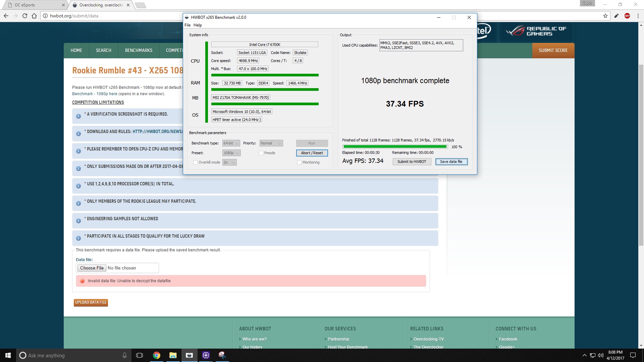
Task: Close the OC eSports tab
Action: pyautogui.click(x=63, y=5)
